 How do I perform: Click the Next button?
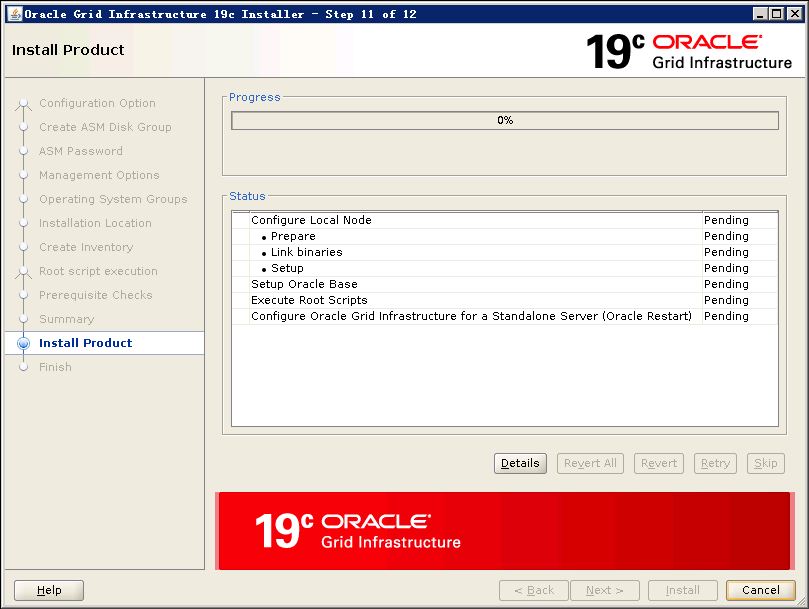point(605,590)
